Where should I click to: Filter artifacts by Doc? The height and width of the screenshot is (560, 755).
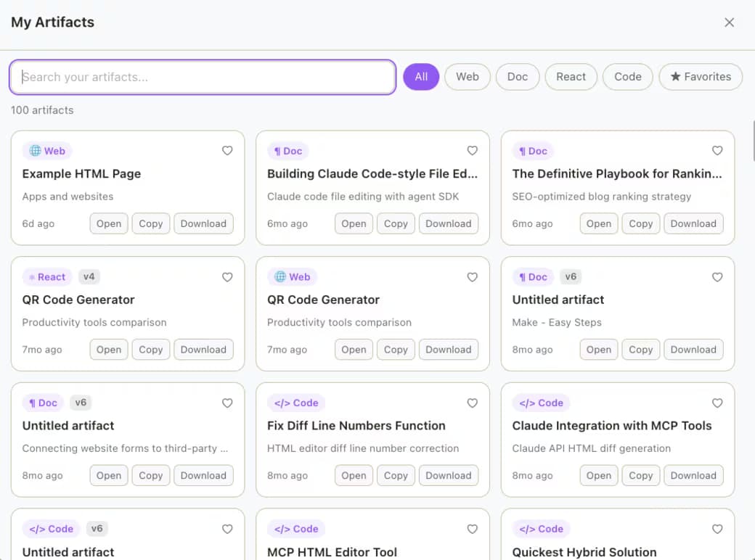(518, 77)
